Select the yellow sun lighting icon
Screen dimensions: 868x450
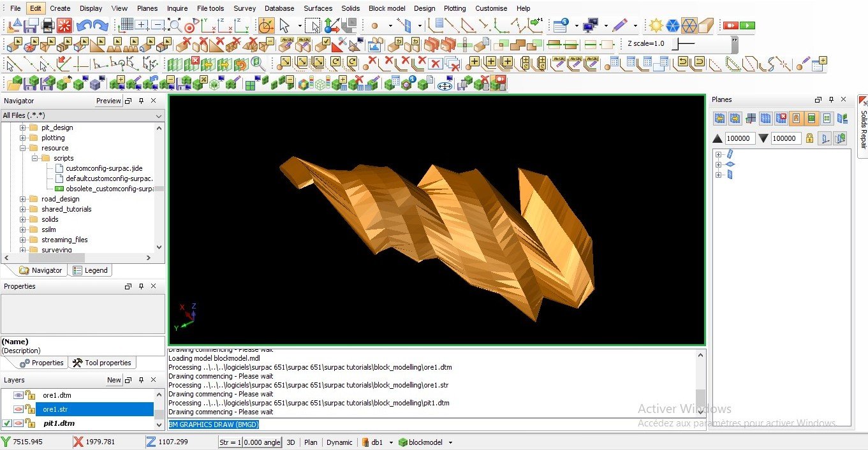click(x=656, y=26)
